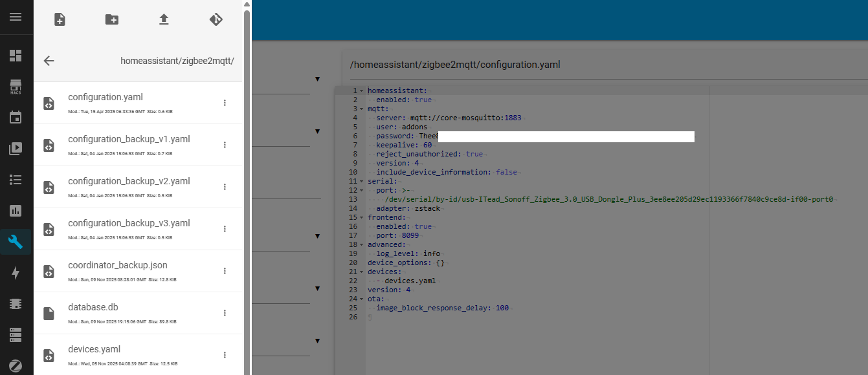Viewport: 868px width, 375px height.
Task: Open configuration_backup_v1.yaml file
Action: click(x=129, y=139)
